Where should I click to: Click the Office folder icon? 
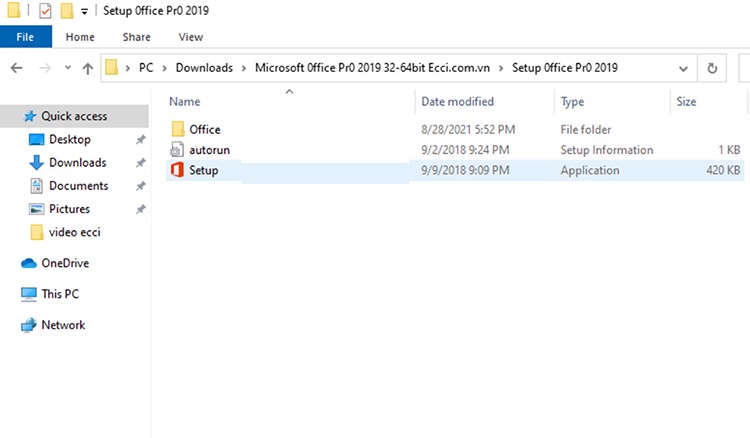(x=177, y=129)
